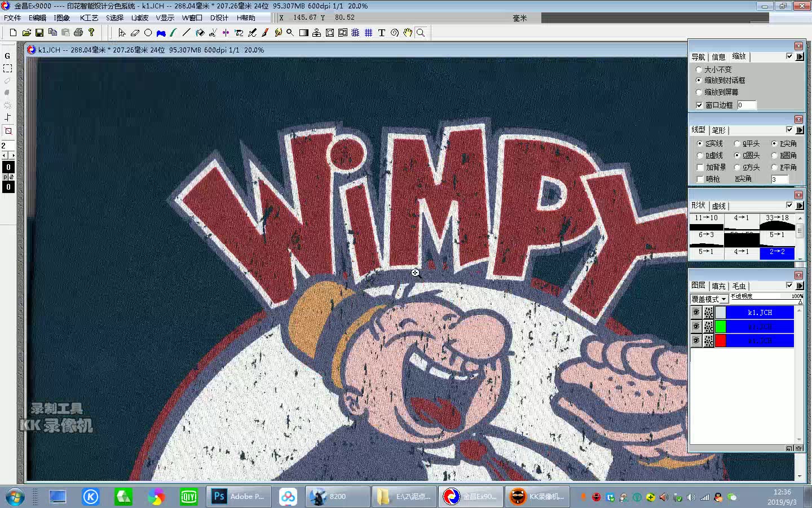The image size is (812, 508).
Task: Choose the spiral tool icon
Action: pos(395,33)
